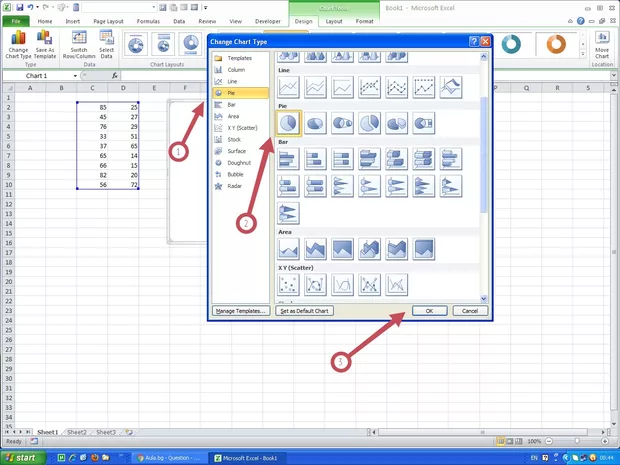Open the Name Box dropdown
620x465 pixels.
(75, 76)
